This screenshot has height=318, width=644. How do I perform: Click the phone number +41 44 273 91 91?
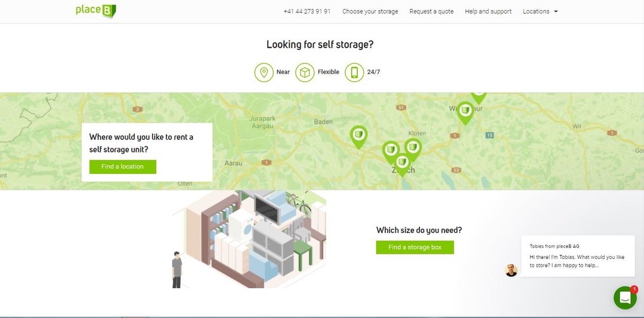[306, 11]
